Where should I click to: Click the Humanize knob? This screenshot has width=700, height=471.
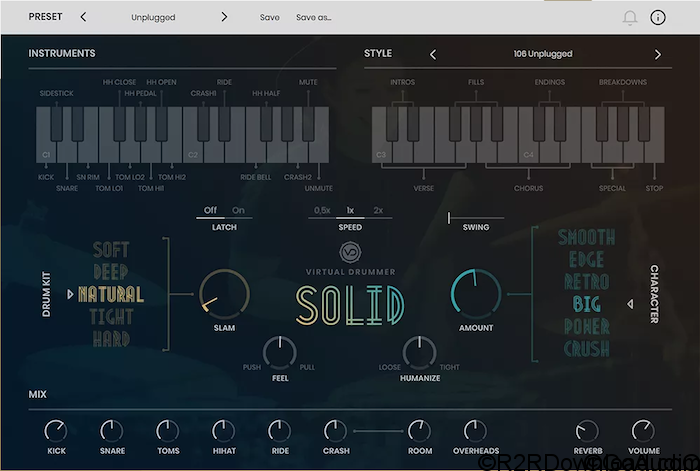coord(420,353)
